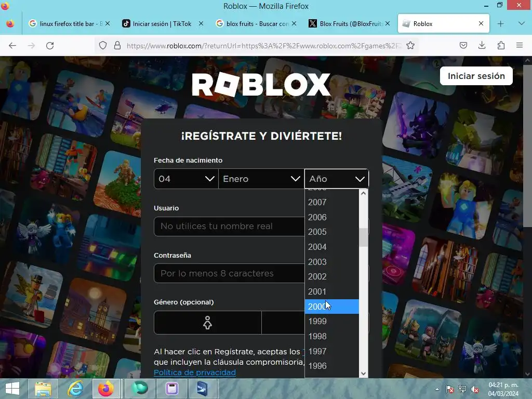
Task: Focus the Usuario username field
Action: pyautogui.click(x=229, y=227)
